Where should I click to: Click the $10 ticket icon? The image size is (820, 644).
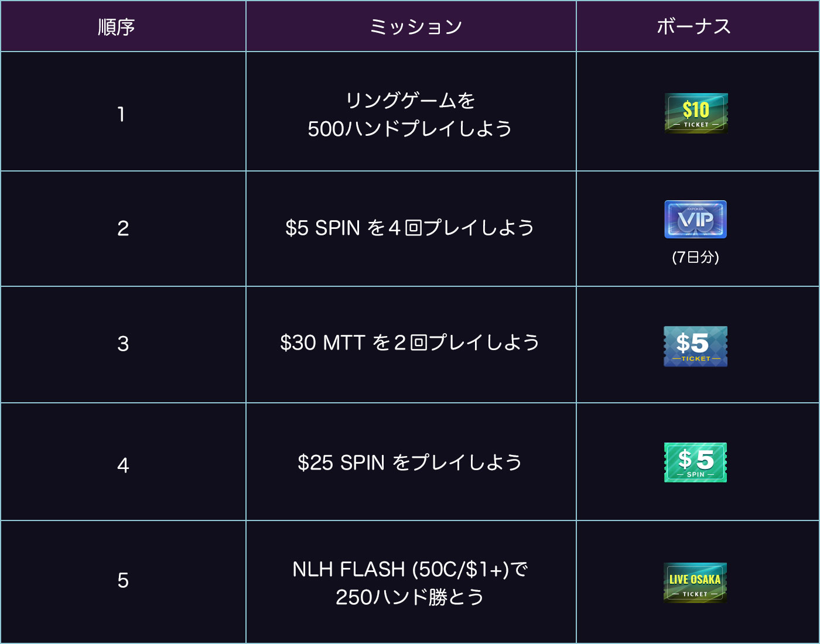[696, 113]
